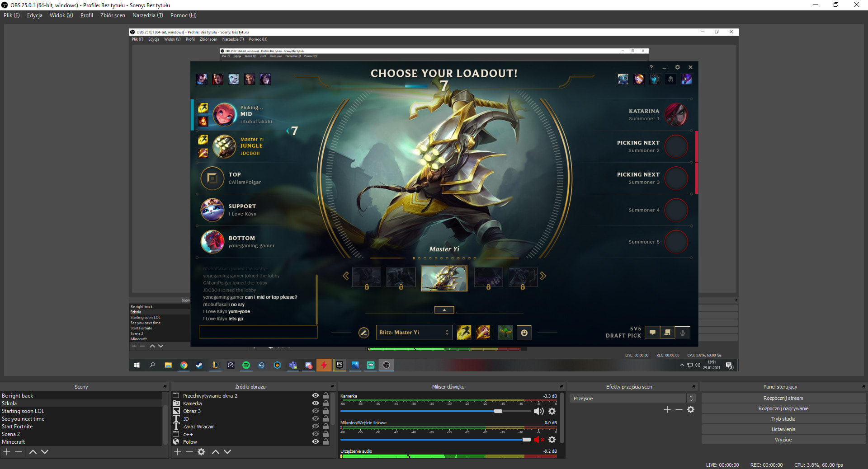Select the See you next time scene
The image size is (868, 469).
pos(81,419)
